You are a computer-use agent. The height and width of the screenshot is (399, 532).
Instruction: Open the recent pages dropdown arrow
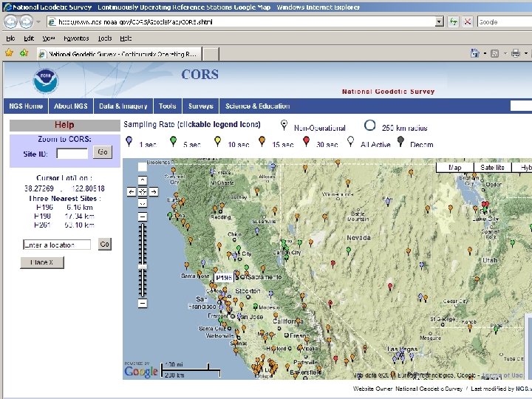pos(38,21)
